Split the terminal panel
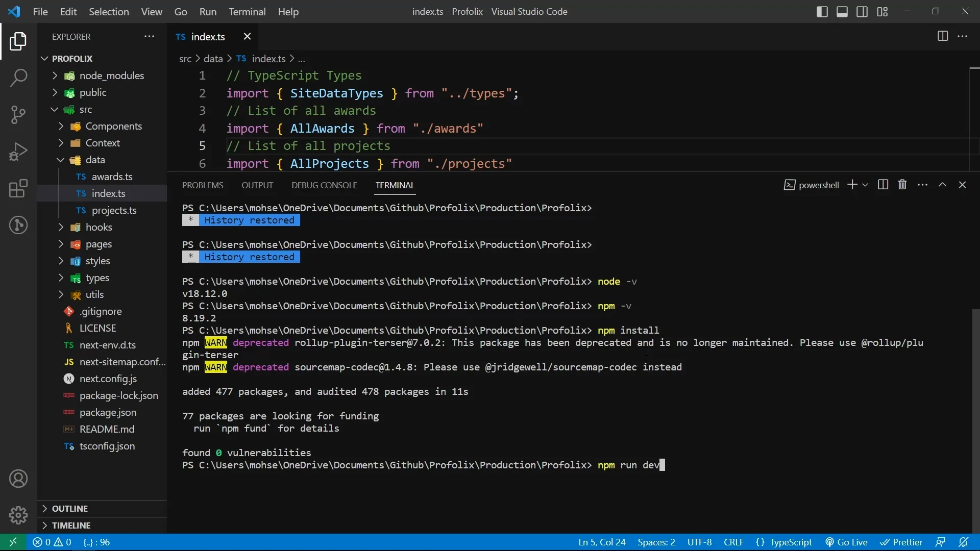 point(883,185)
